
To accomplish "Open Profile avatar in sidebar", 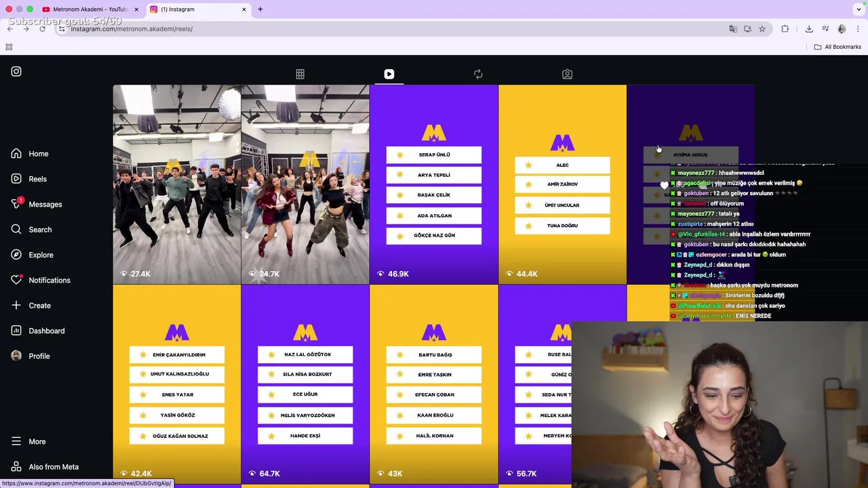I will click(16, 356).
